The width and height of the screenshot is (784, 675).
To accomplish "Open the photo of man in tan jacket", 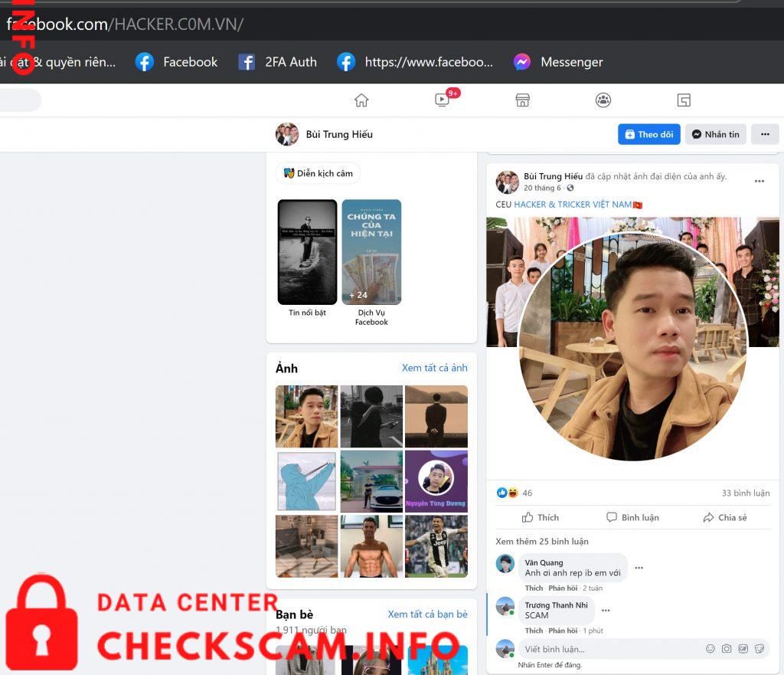I will [306, 416].
